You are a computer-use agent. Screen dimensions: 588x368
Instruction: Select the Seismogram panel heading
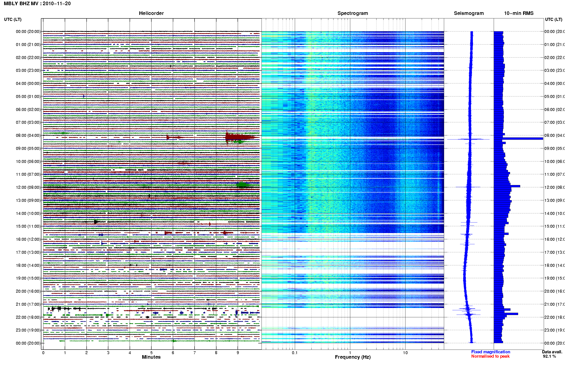[469, 13]
